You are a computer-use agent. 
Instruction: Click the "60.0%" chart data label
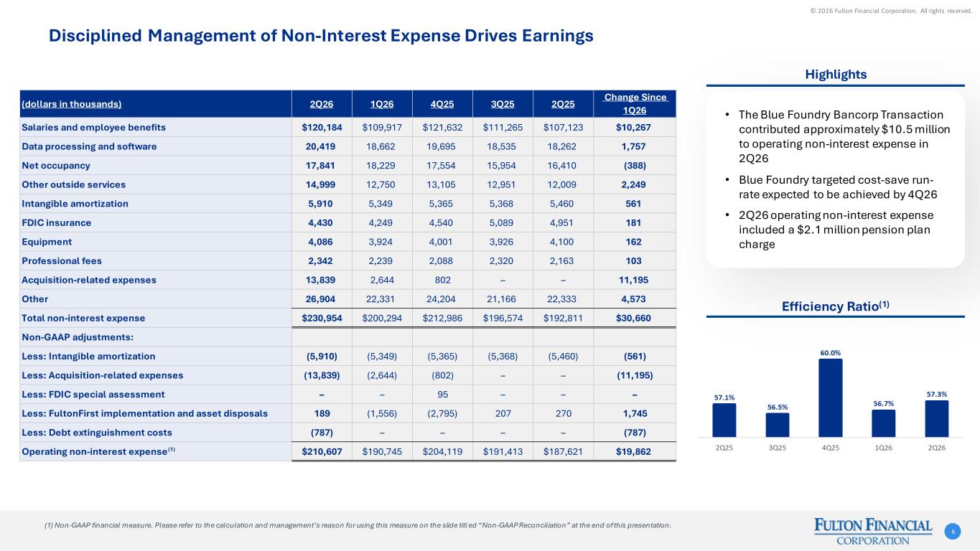[x=830, y=352]
